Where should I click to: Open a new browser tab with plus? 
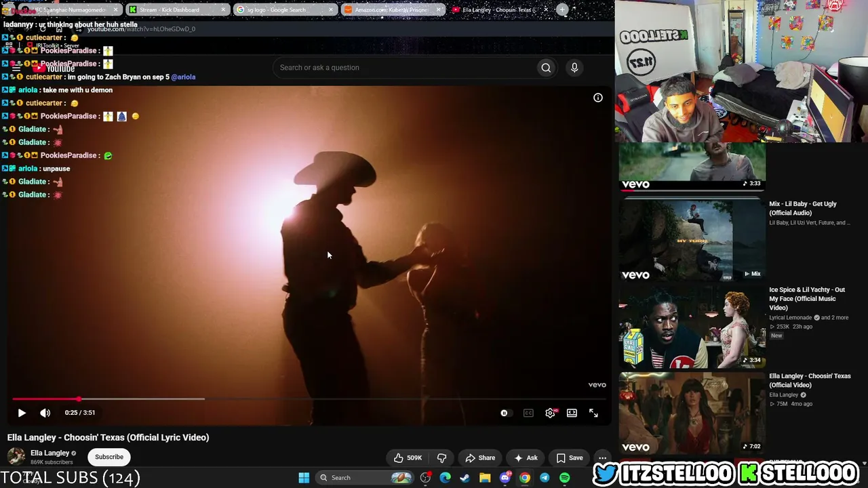coord(562,9)
